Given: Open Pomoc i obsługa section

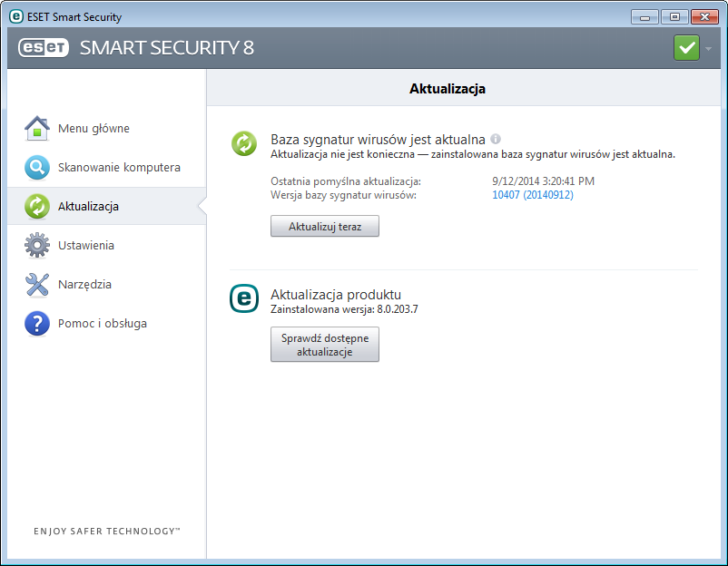Looking at the screenshot, I should pos(107,323).
